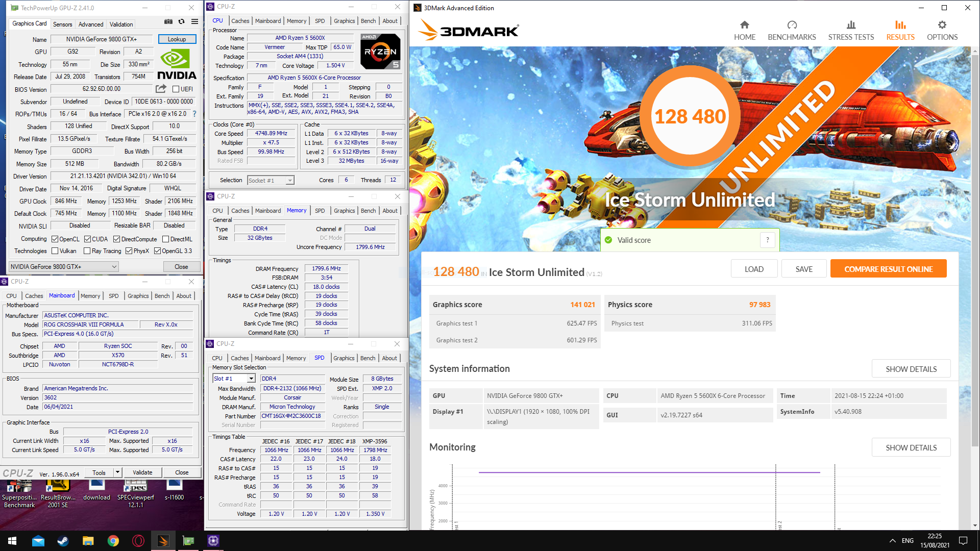This screenshot has height=551, width=980.
Task: Click Lookup button in GPU-Z
Action: 177,39
